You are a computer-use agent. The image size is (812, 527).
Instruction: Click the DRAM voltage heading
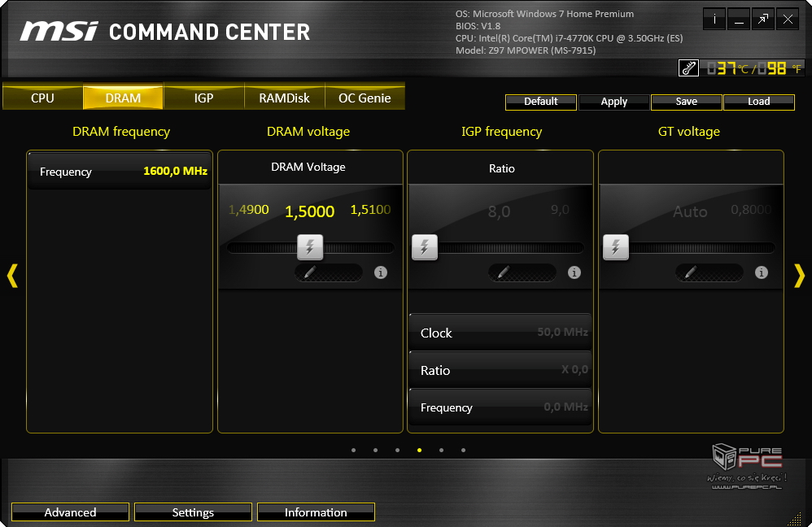click(308, 132)
